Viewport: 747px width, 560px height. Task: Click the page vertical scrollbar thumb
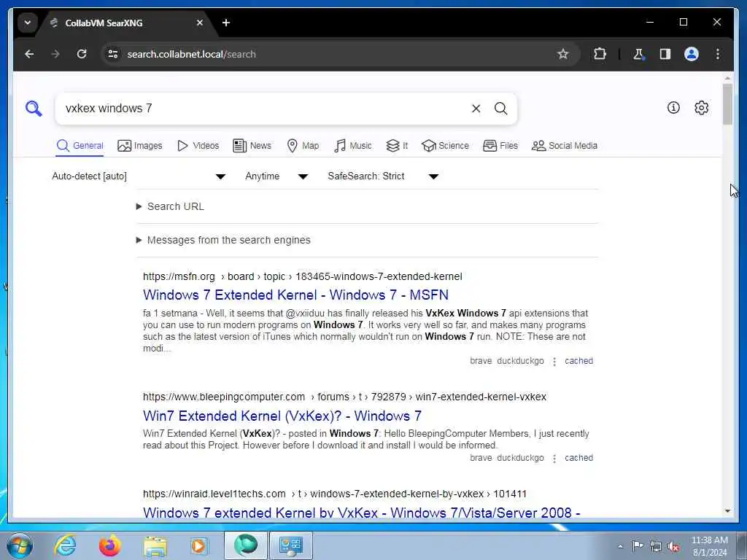click(727, 104)
